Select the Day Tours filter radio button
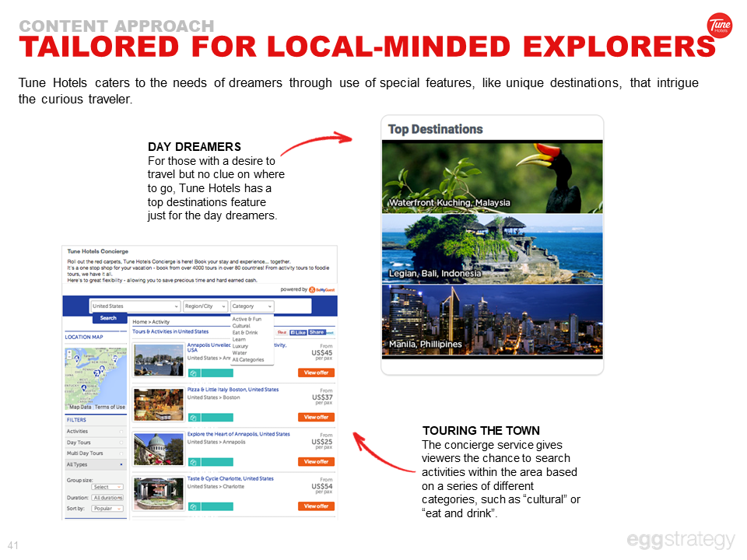The width and height of the screenshot is (747, 560). [x=121, y=443]
